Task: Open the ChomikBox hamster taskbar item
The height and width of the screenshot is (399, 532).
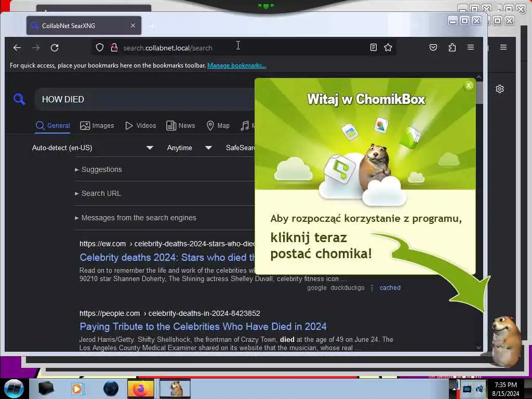Action: [175, 389]
